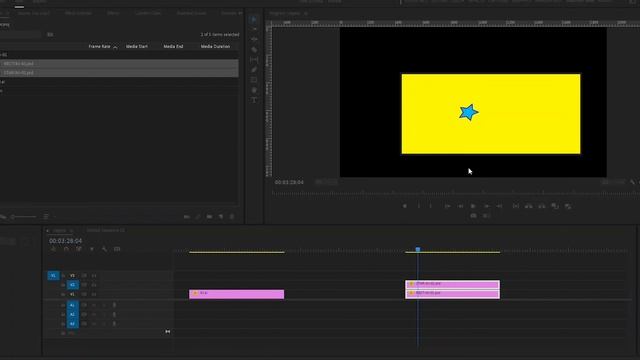The image size is (640, 360).
Task: Select the Hand tool
Action: point(254,90)
